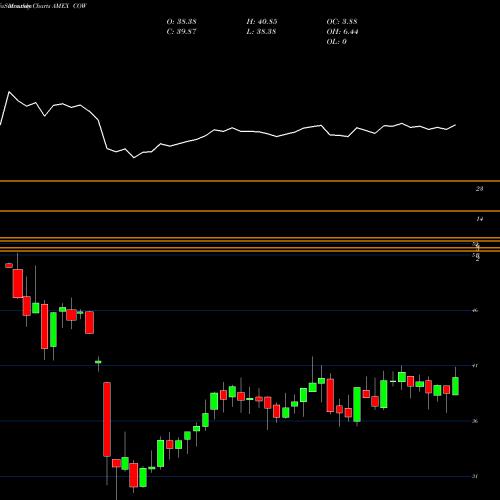Select the '46' price axis label
The image size is (500, 500).
coord(475,310)
